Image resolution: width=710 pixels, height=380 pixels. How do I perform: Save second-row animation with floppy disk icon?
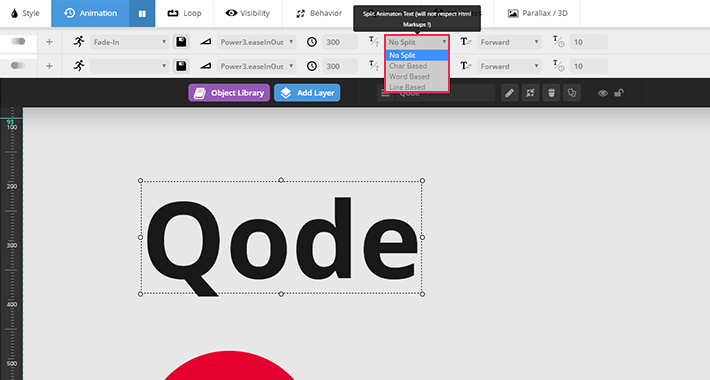click(x=181, y=66)
